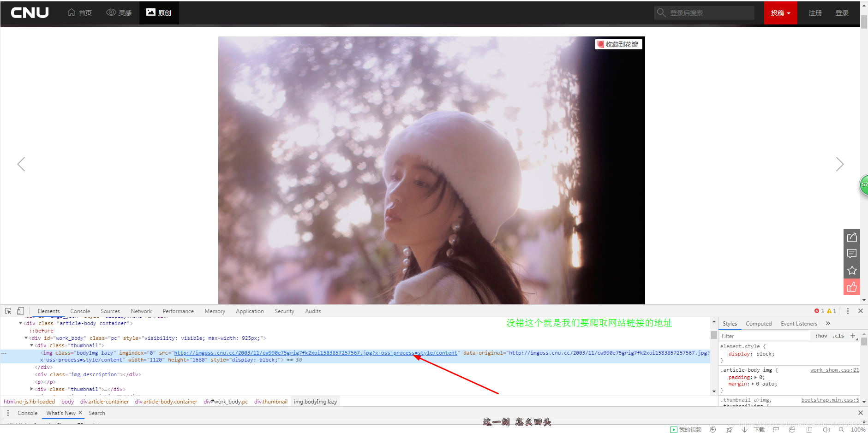Go to next photo with right arrow
The width and height of the screenshot is (868, 433).
(839, 164)
